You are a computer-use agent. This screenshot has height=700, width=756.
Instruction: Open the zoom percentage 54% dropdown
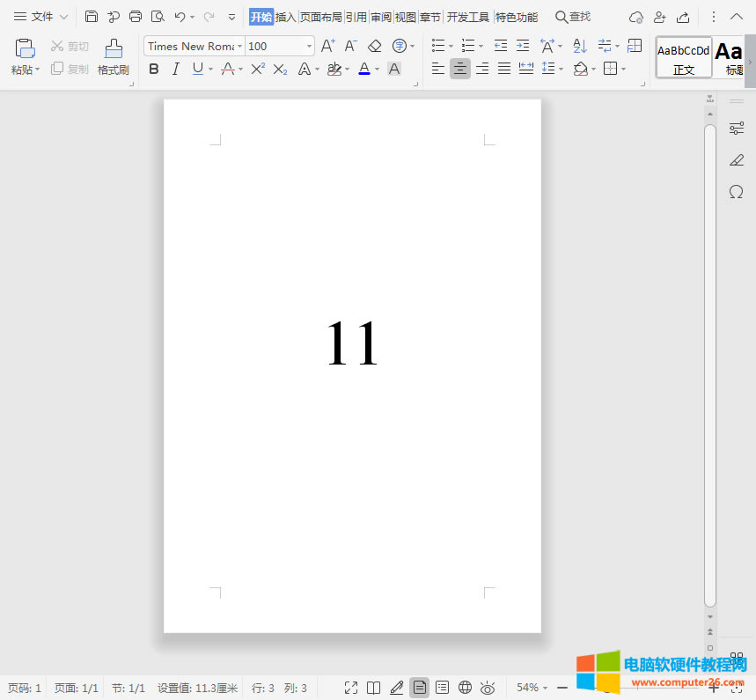[x=532, y=688]
